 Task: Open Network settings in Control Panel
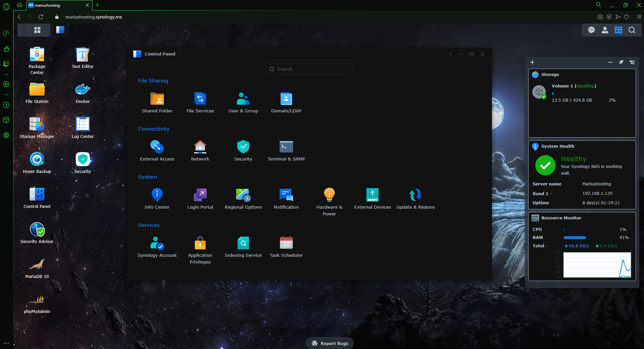[200, 151]
